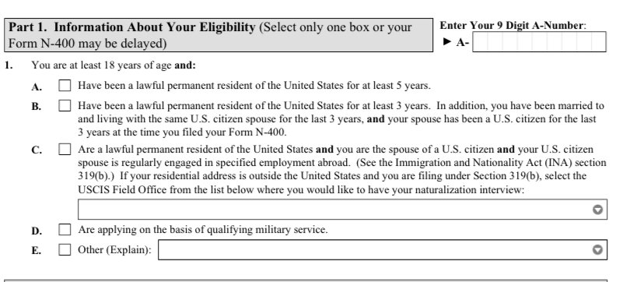
Task: Click the black triangle marker before A-
Action: [448, 41]
